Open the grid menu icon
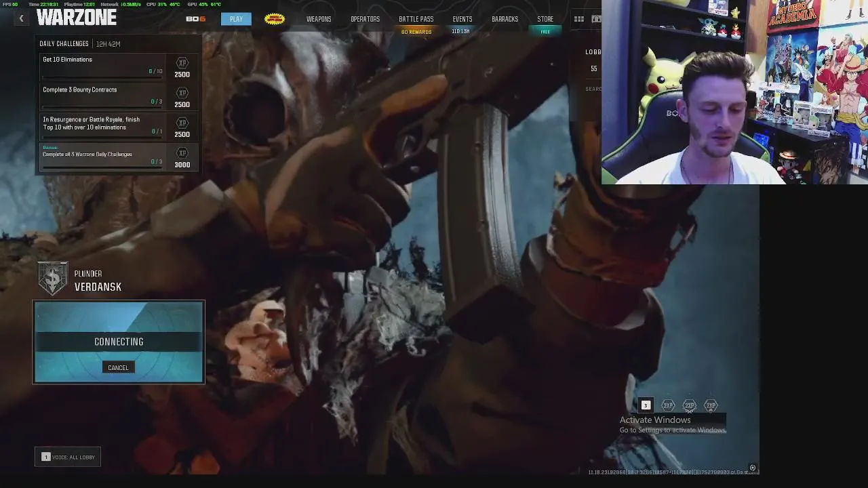This screenshot has width=868, height=488. (x=579, y=19)
